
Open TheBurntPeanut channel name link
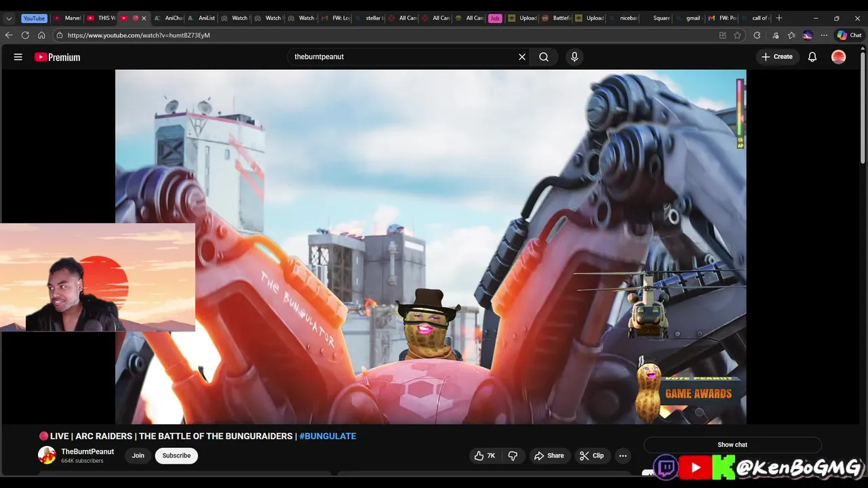(87, 451)
